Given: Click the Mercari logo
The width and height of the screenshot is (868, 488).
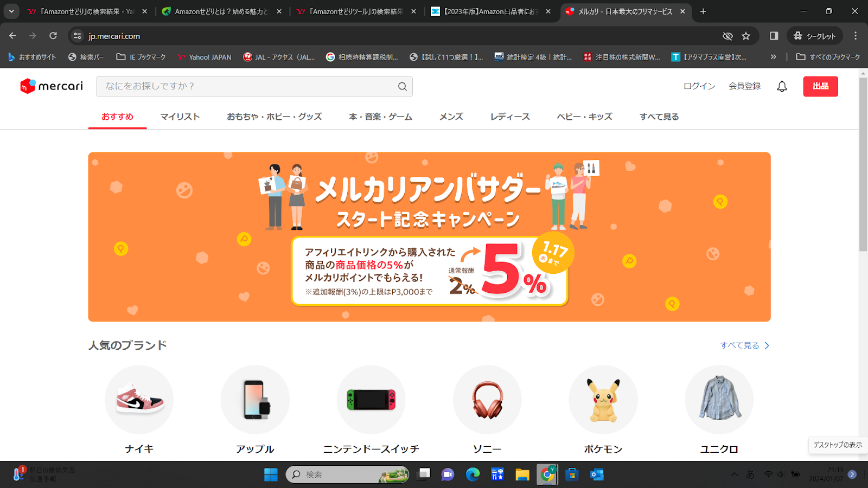Looking at the screenshot, I should tap(52, 86).
